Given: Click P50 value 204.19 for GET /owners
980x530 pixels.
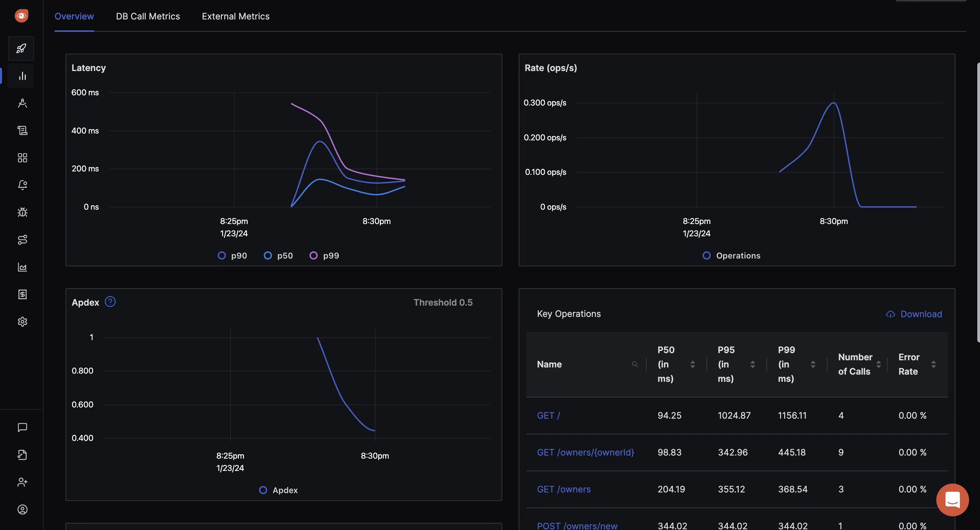Looking at the screenshot, I should 671,489.
